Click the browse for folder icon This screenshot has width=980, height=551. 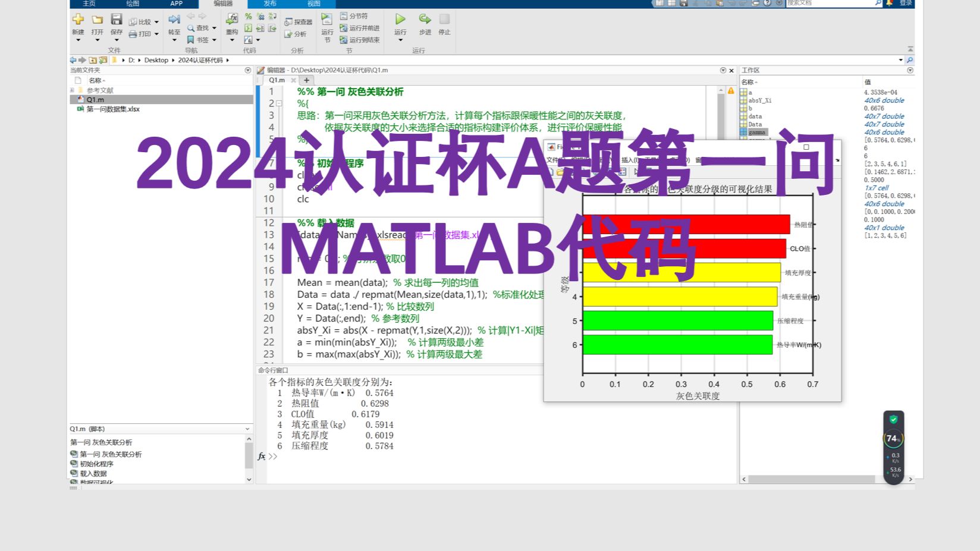click(103, 60)
